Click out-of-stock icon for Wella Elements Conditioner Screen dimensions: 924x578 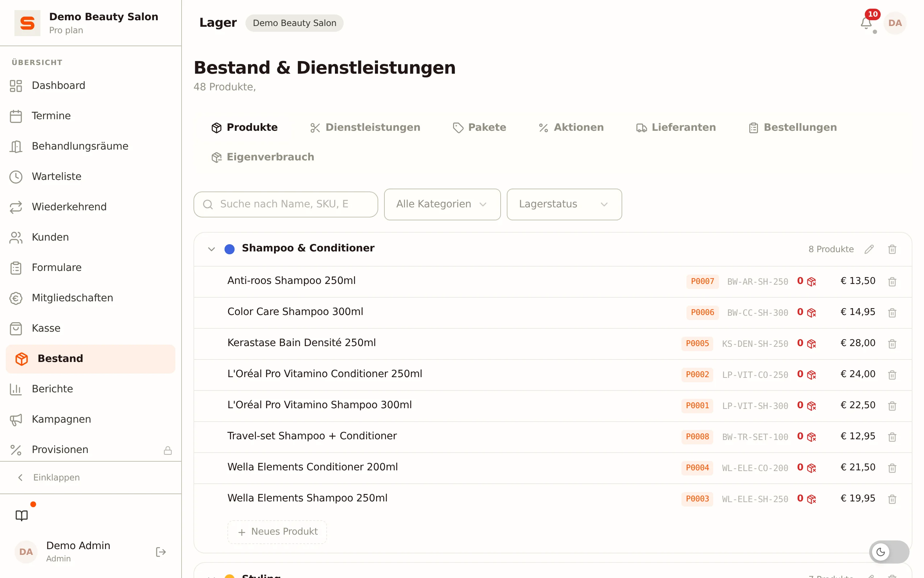pyautogui.click(x=811, y=468)
